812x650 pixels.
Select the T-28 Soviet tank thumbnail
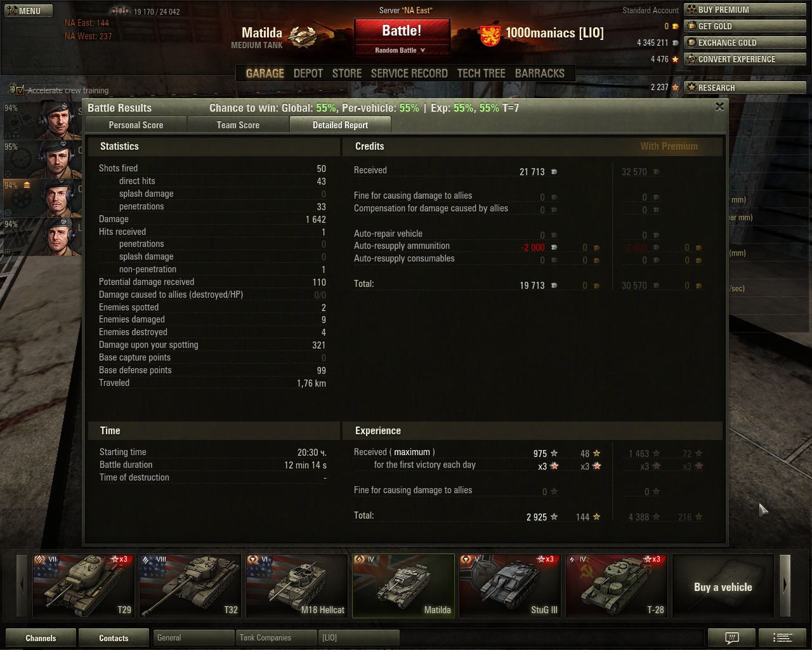(617, 585)
